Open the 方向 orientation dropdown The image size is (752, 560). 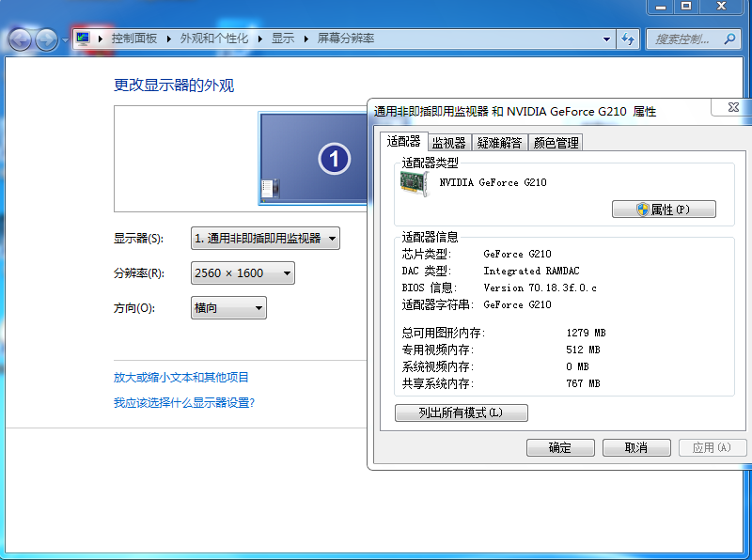point(228,308)
